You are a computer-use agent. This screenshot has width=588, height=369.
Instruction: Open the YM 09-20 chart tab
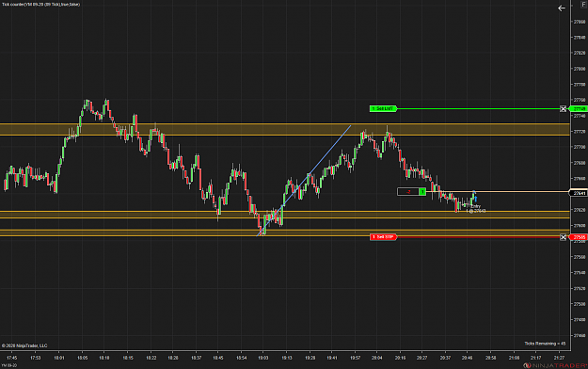pyautogui.click(x=9, y=365)
